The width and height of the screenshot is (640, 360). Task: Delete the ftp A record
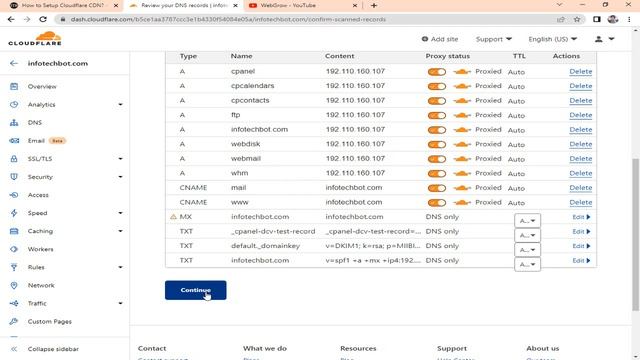(x=580, y=115)
